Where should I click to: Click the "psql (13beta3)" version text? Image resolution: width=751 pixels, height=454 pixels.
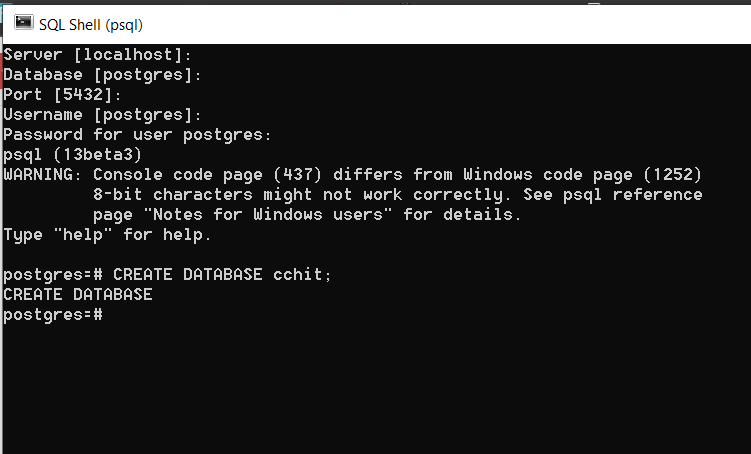72,155
